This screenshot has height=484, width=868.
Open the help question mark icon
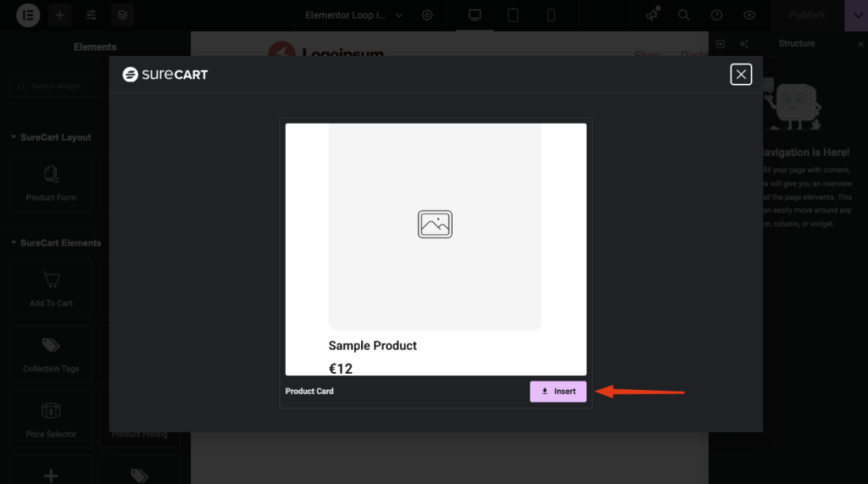point(716,15)
